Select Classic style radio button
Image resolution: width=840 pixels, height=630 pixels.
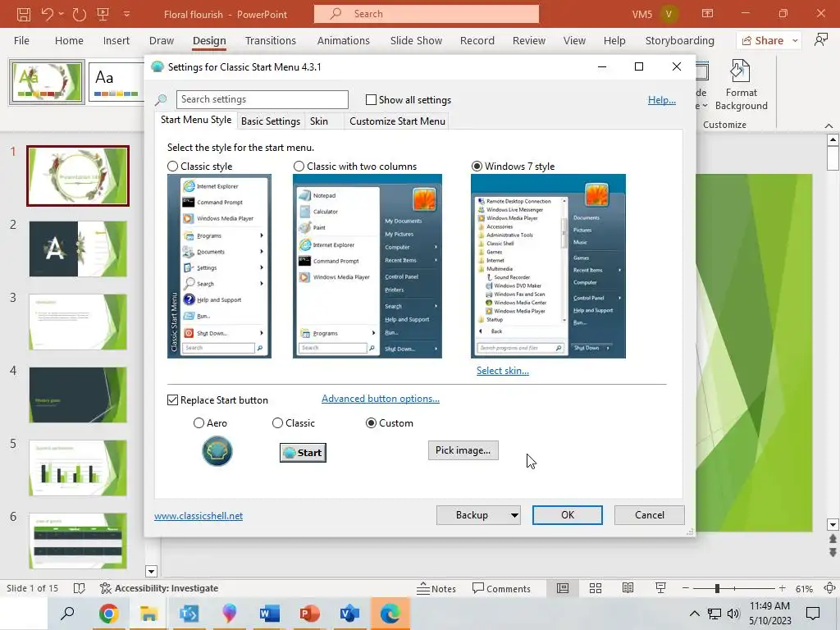(172, 166)
